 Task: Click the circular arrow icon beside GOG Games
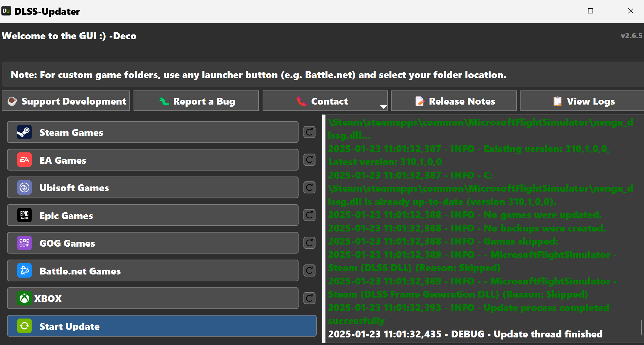coord(309,243)
